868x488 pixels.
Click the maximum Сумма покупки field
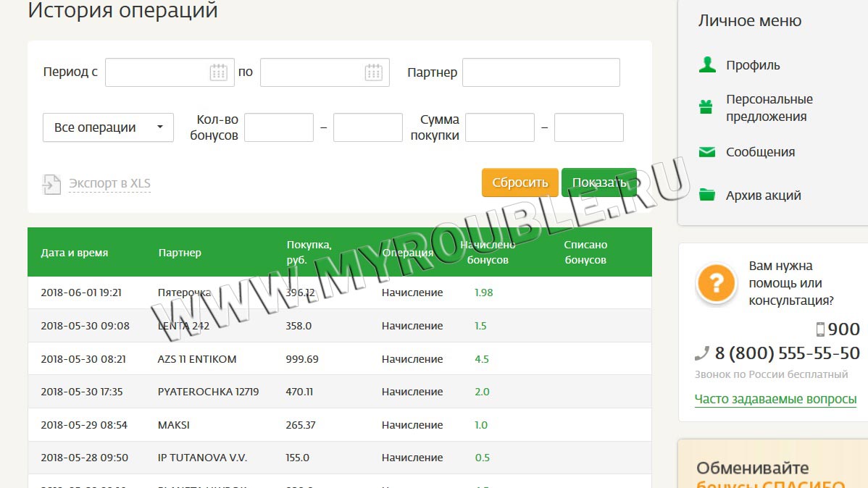click(588, 127)
